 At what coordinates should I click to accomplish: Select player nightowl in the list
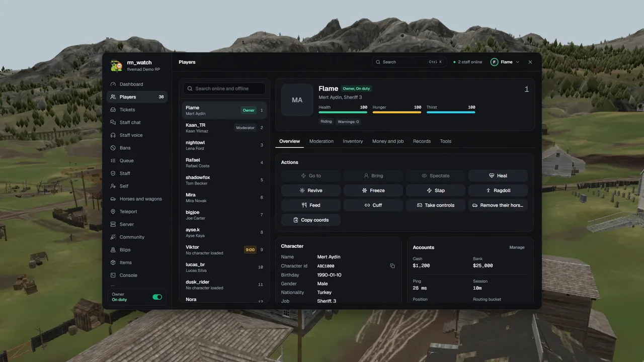coord(224,145)
